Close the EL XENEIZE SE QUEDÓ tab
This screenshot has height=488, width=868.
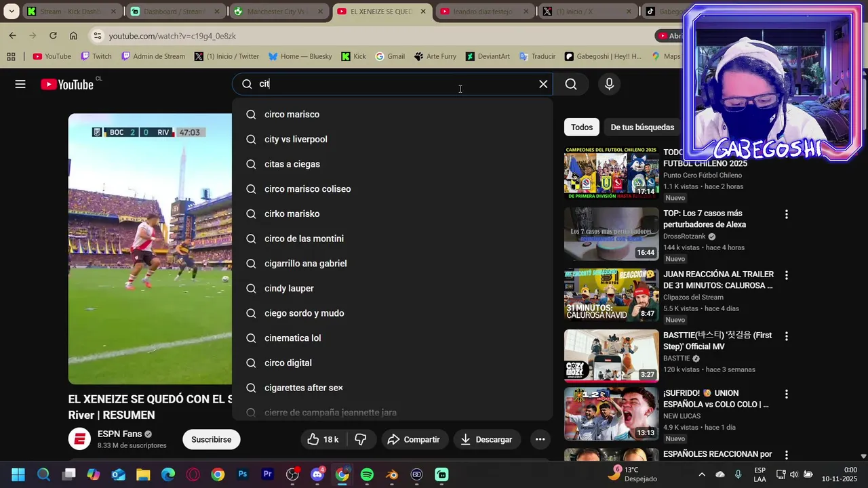click(423, 12)
